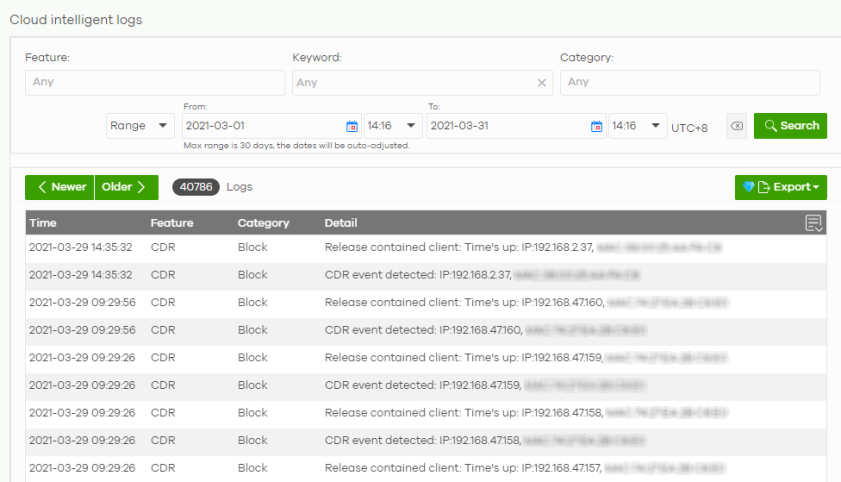Sort by the Time column header

[43, 223]
